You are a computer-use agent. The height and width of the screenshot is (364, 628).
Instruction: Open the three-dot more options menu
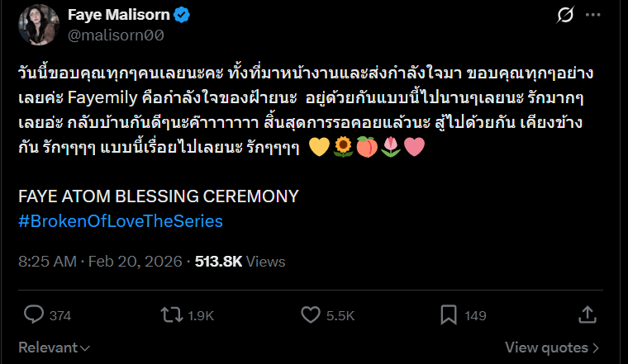[593, 16]
